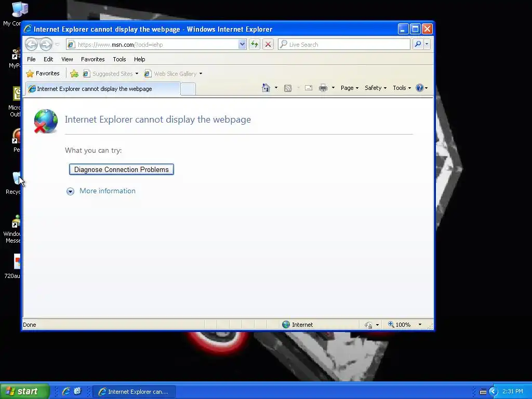532x399 pixels.
Task: Launch Internet Explorer from Quick Launch
Action: [66, 391]
